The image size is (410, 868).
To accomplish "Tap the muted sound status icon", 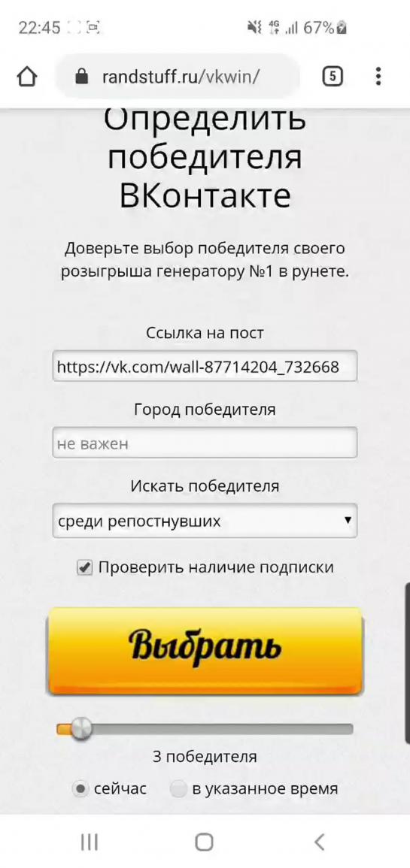I will [254, 27].
